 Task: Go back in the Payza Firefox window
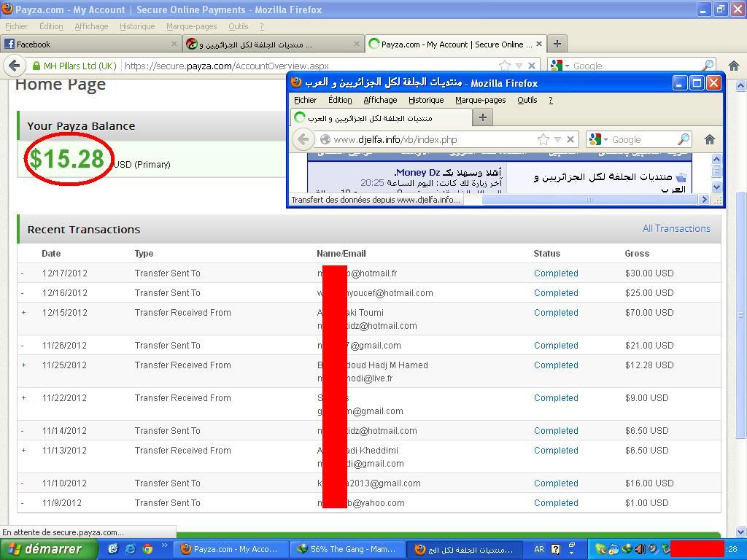click(x=15, y=66)
